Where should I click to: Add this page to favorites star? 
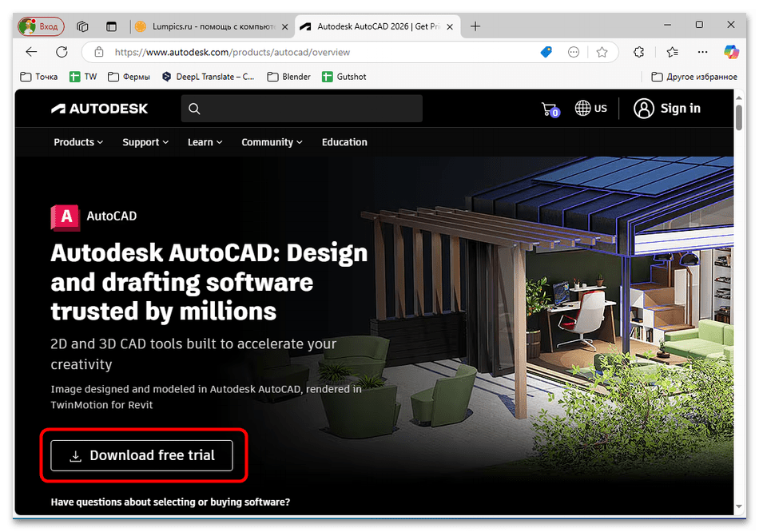coord(602,52)
